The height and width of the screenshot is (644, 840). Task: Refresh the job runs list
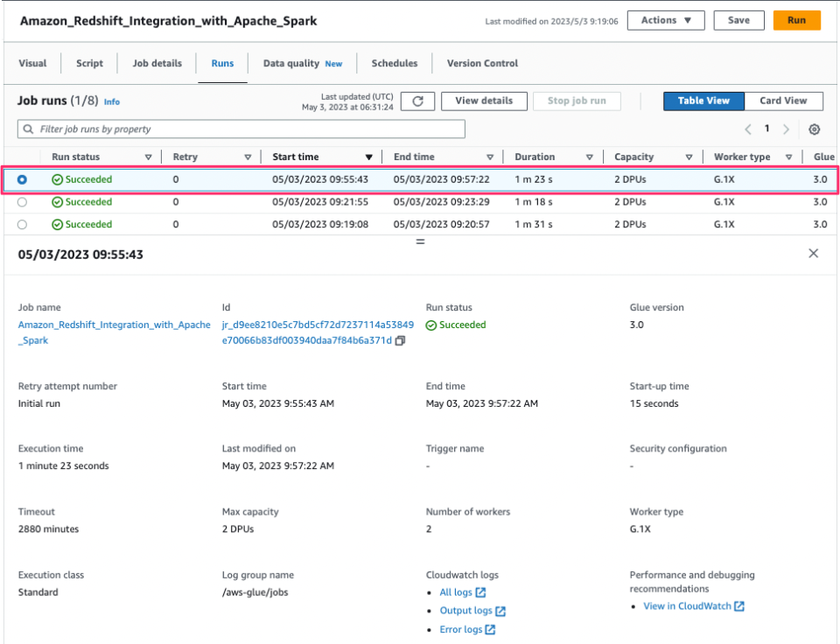[x=417, y=101]
